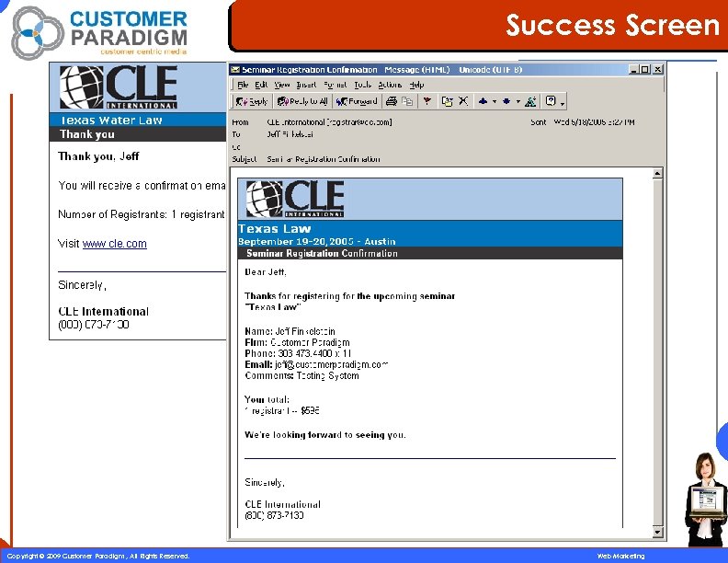Click the 'Phone: 303 473.4400' line
The width and height of the screenshot is (728, 563).
[298, 353]
